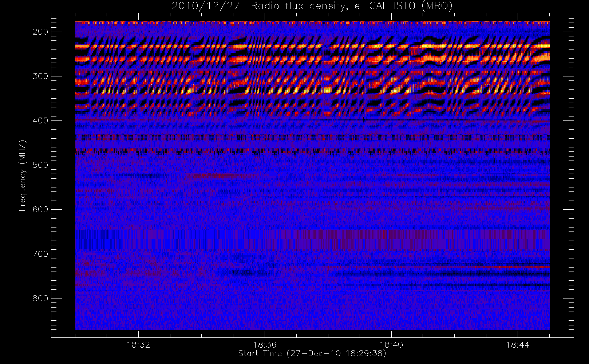Click the 800 frequency tick label
The width and height of the screenshot is (589, 364).
pos(40,298)
